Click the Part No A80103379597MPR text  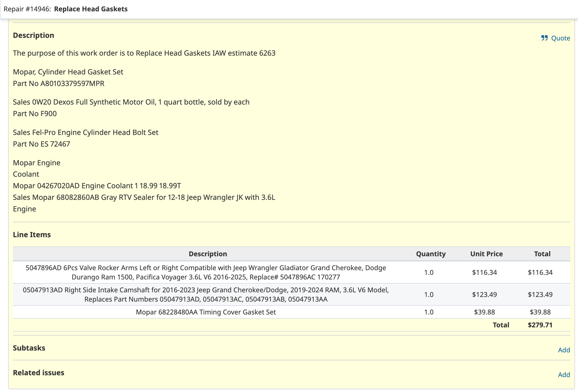pos(59,83)
